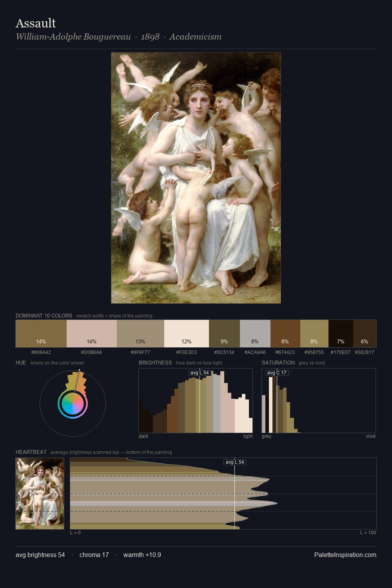The image size is (392, 588).
Task: Click the 'DOMINANT 10 COLORS' heading
Action: (44, 316)
